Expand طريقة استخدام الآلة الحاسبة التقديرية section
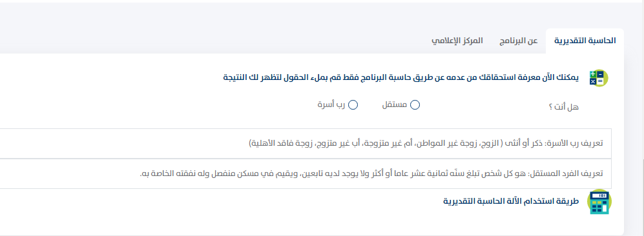The width and height of the screenshot is (644, 236). pos(511,202)
